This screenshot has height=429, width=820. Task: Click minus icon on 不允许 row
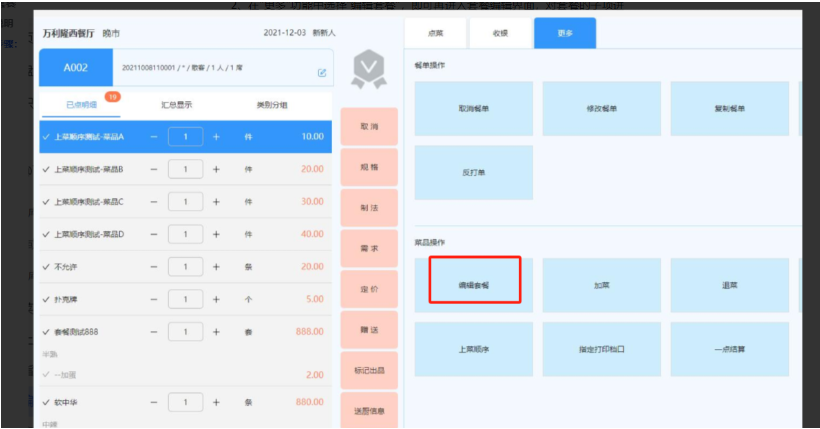pyautogui.click(x=153, y=267)
